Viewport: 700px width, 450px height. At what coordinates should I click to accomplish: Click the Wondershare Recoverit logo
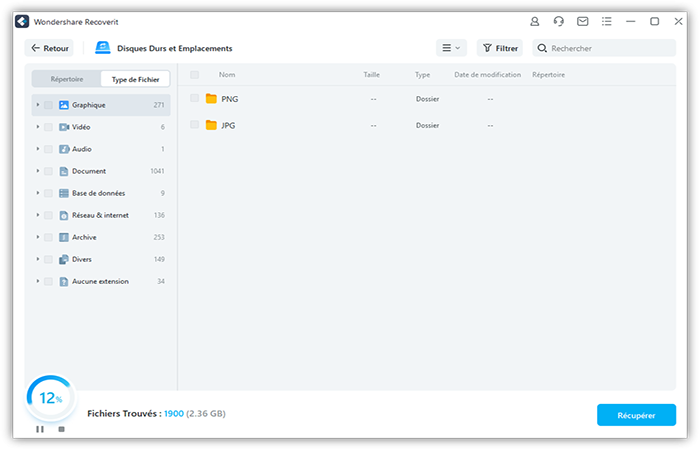click(x=22, y=21)
